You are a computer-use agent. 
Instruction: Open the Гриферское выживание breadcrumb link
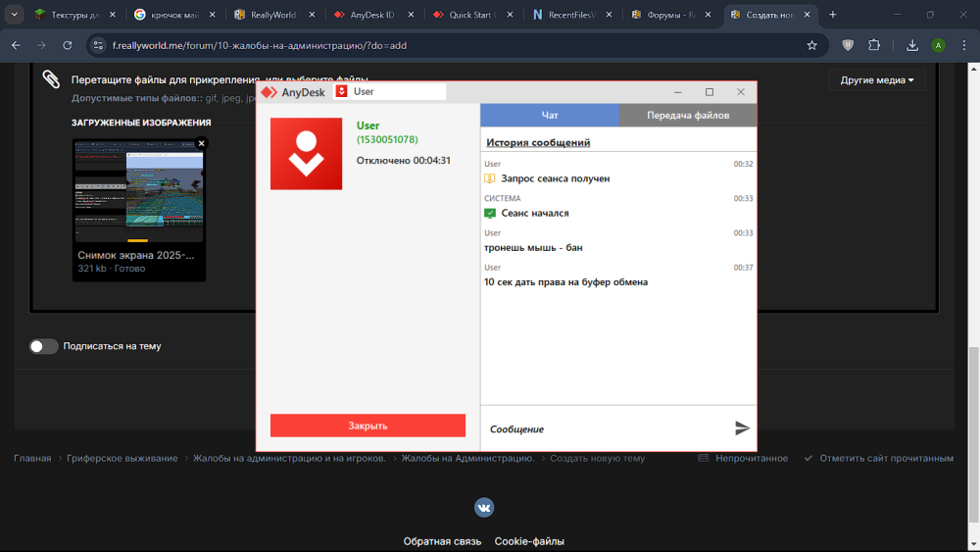pos(122,458)
